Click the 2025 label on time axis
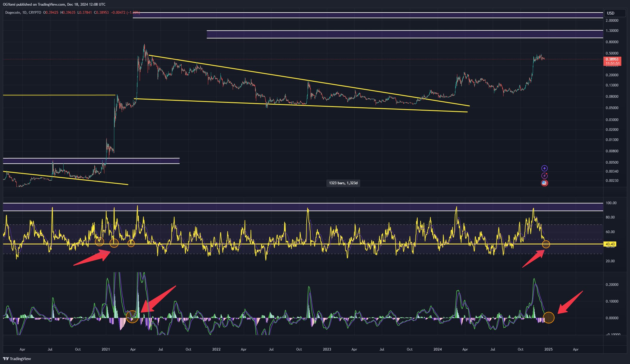The image size is (630, 364). (548, 349)
